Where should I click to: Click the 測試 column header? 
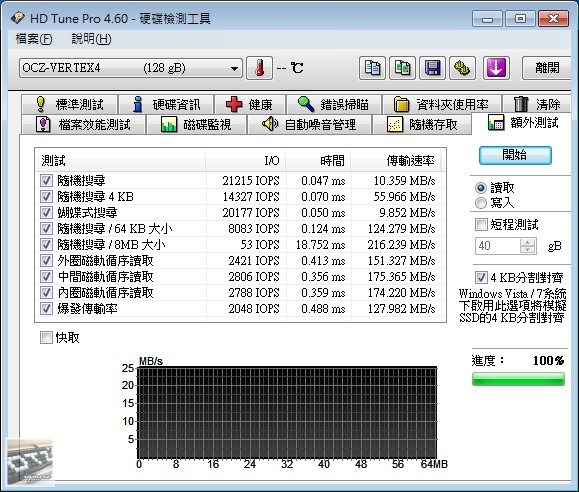pos(120,161)
